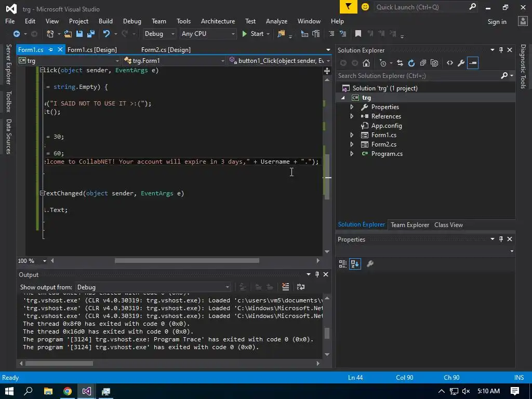Toggle a bookmark on the current line
The image size is (532, 399).
click(x=358, y=34)
